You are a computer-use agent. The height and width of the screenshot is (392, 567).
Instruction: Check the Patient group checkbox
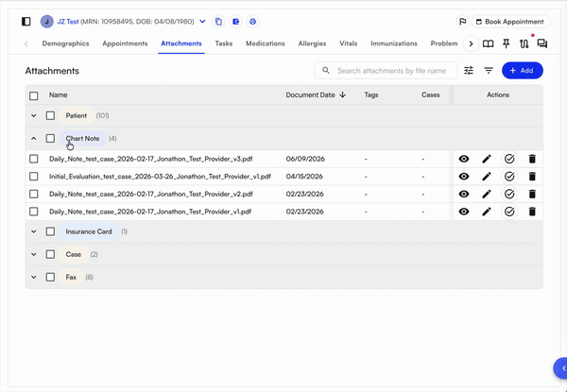(x=50, y=115)
